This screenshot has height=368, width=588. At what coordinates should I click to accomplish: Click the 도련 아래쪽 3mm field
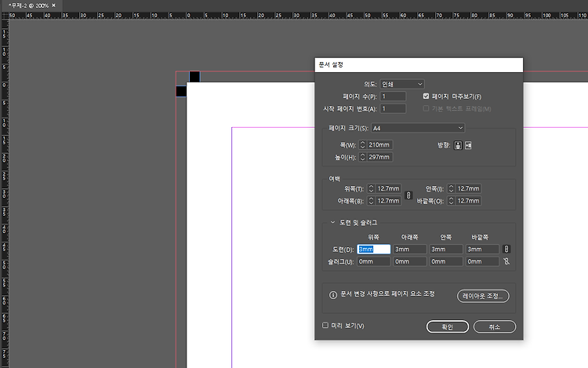coord(410,249)
